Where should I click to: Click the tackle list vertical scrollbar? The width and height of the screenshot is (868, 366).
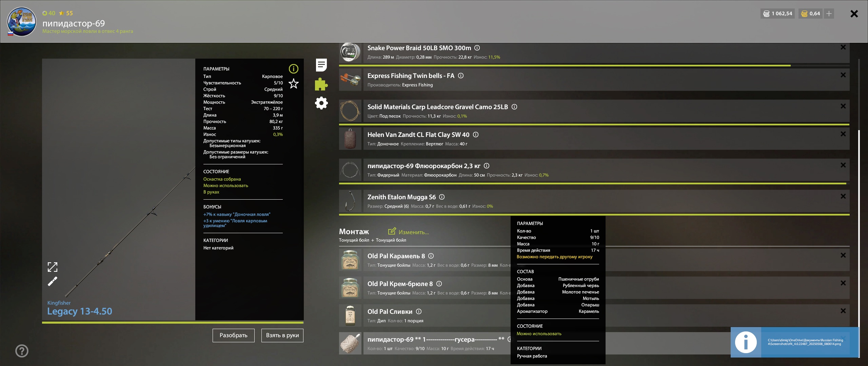pos(859,243)
